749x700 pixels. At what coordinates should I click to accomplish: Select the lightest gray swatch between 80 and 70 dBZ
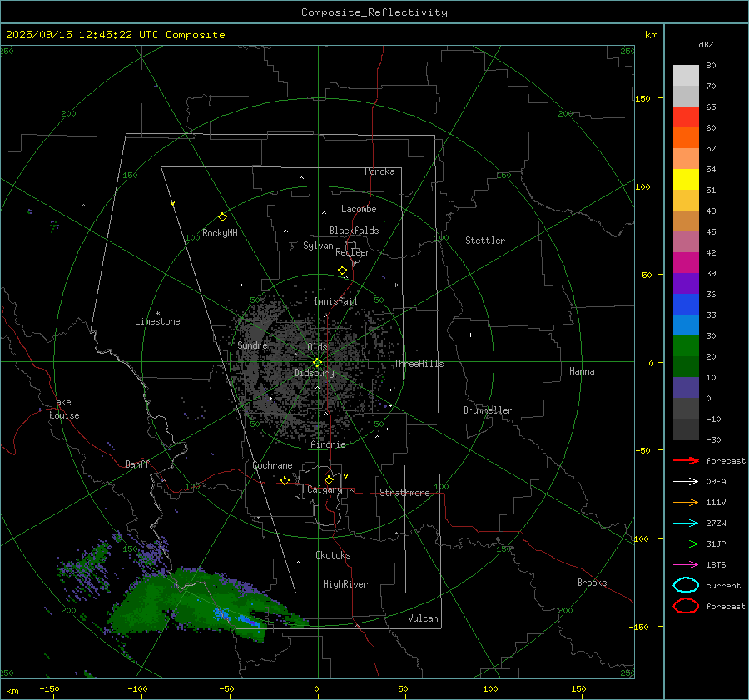point(686,76)
